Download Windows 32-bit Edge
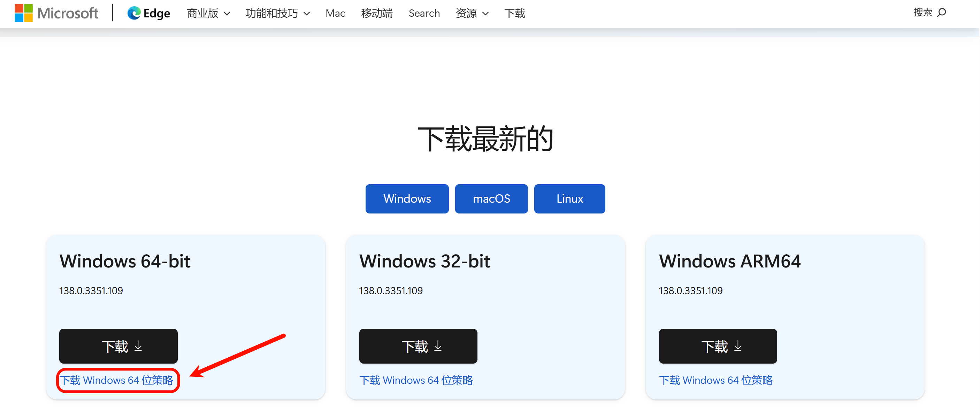Screen dimensions: 980x420 click(x=418, y=346)
